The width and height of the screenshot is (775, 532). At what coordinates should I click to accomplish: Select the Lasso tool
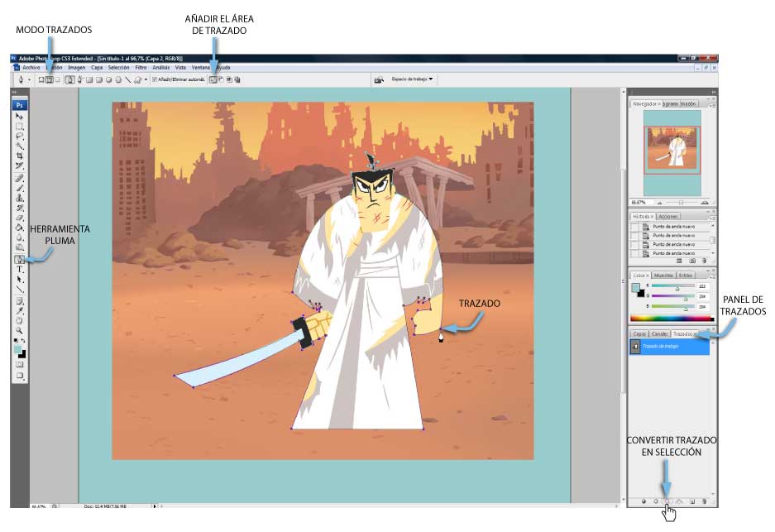(x=19, y=136)
